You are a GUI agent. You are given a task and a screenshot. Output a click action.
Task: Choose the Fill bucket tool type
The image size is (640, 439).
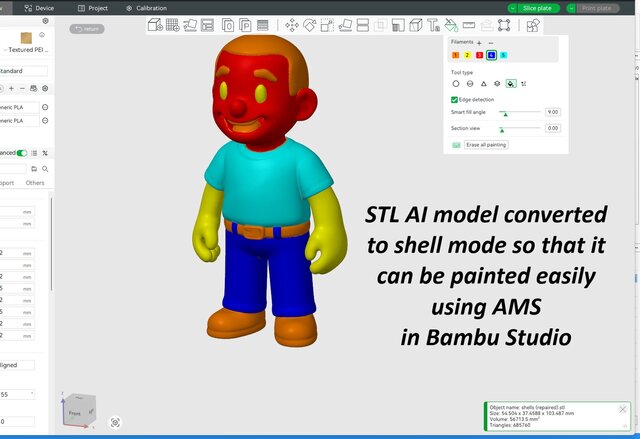[x=511, y=84]
